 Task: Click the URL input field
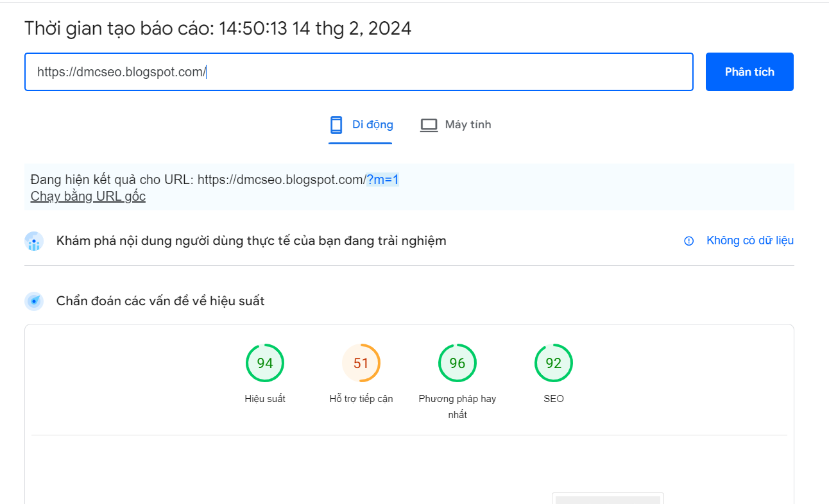(359, 72)
